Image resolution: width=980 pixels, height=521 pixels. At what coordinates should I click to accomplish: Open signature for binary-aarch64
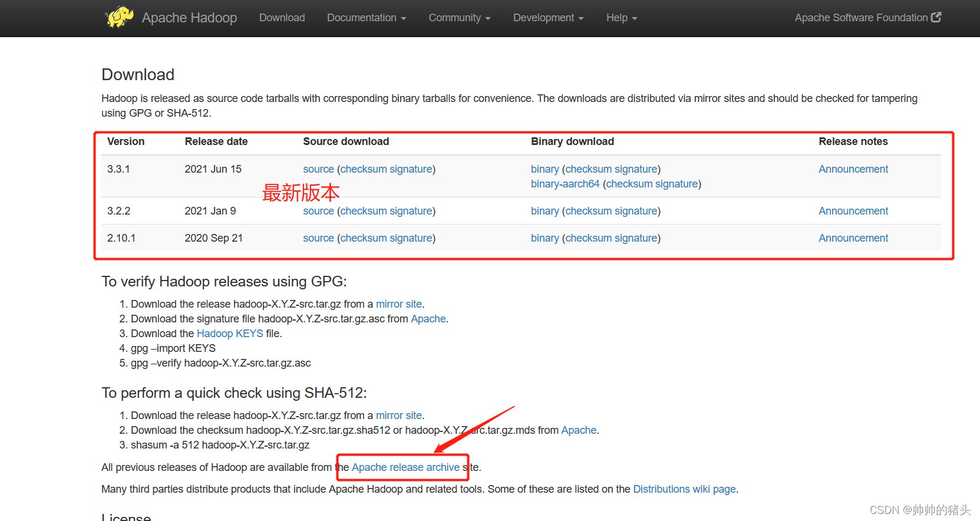click(x=677, y=184)
